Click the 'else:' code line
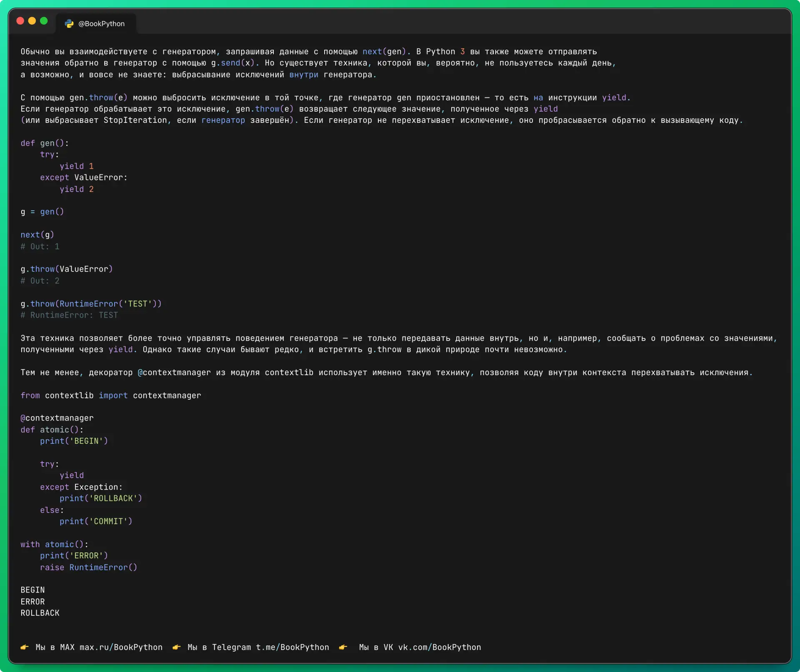Viewport: 800px width, 672px height. tap(52, 510)
